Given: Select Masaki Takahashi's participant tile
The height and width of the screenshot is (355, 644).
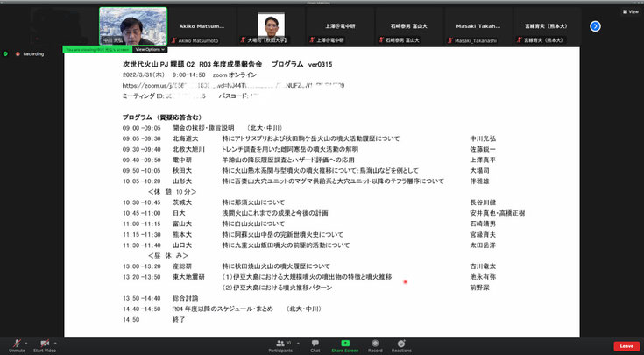Looking at the screenshot, I should click(x=478, y=26).
